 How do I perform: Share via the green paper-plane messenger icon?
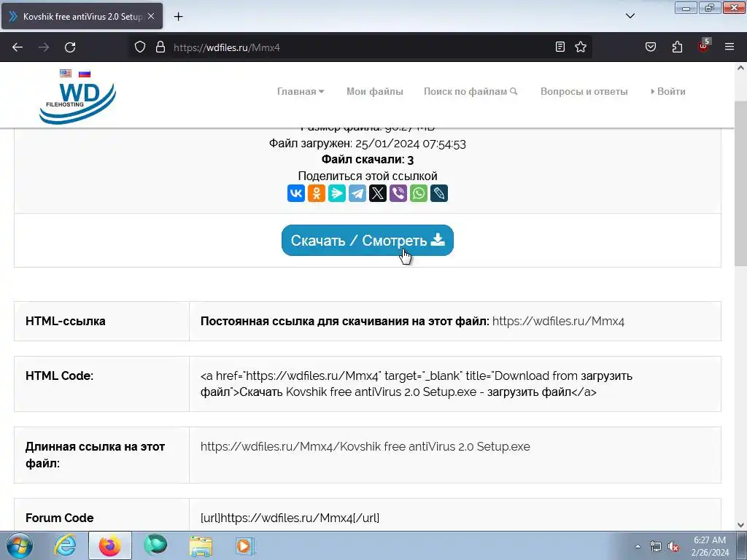tap(337, 193)
